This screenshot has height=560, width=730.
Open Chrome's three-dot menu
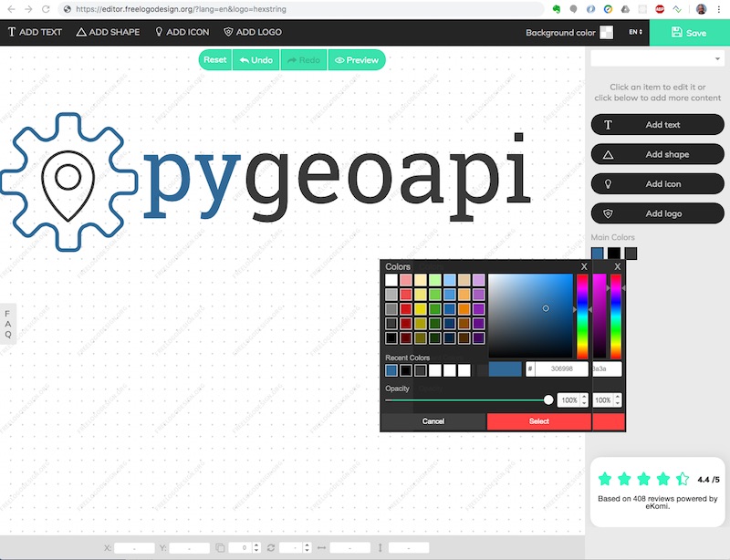(720, 8)
